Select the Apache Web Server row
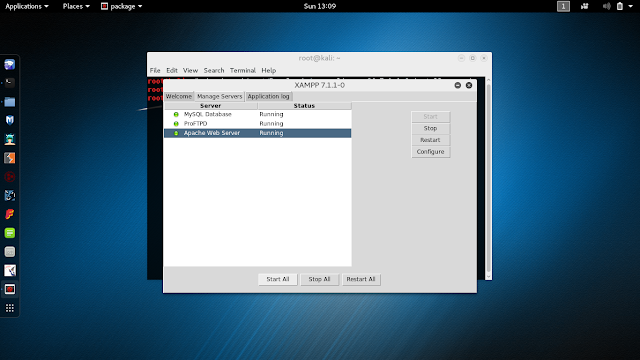The width and height of the screenshot is (640, 360). pos(258,133)
